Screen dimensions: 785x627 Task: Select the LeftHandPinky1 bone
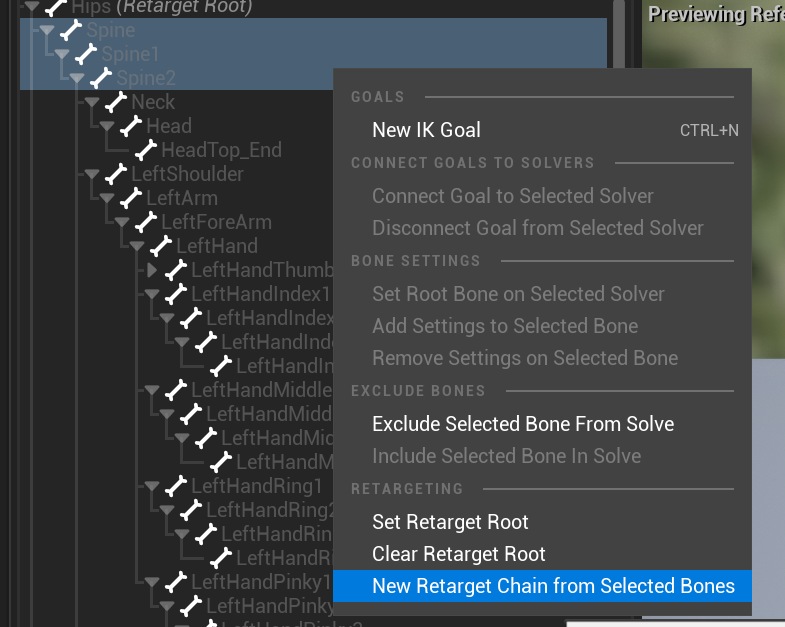point(260,582)
